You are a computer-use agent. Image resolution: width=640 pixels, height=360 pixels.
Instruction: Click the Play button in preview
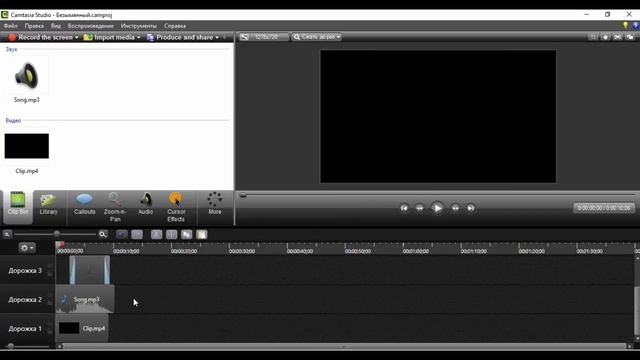point(437,208)
